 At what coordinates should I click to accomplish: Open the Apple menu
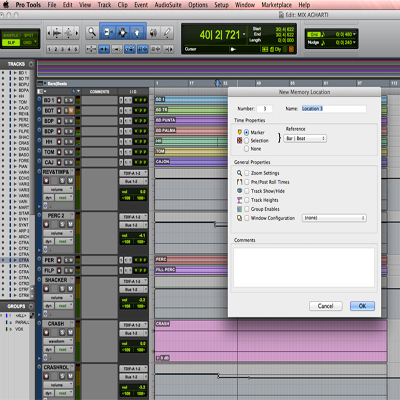tap(6, 5)
